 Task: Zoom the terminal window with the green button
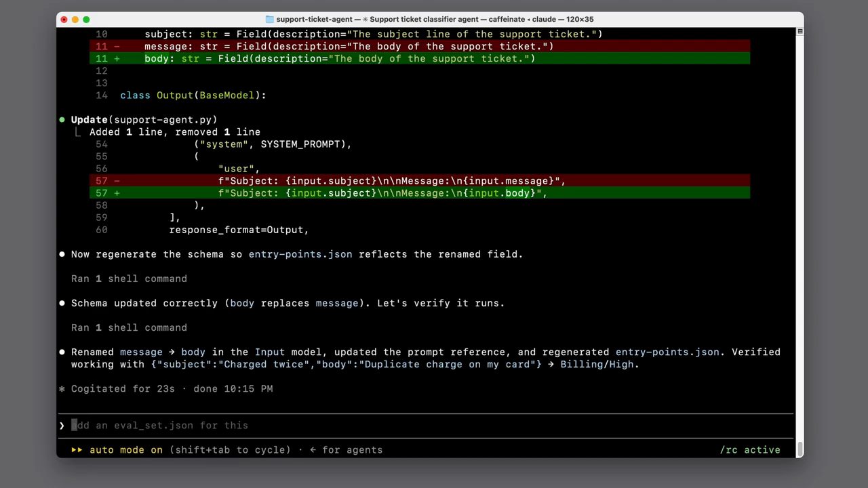point(86,20)
